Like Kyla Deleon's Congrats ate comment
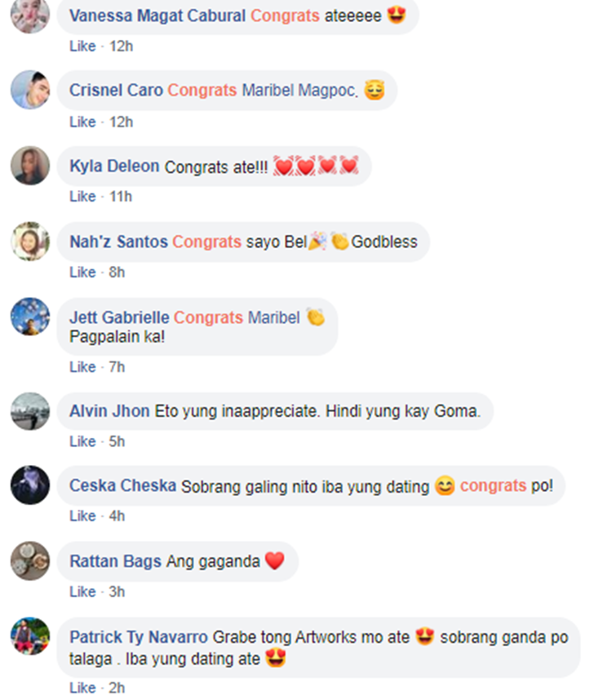This screenshot has width=612, height=700. pyautogui.click(x=82, y=197)
